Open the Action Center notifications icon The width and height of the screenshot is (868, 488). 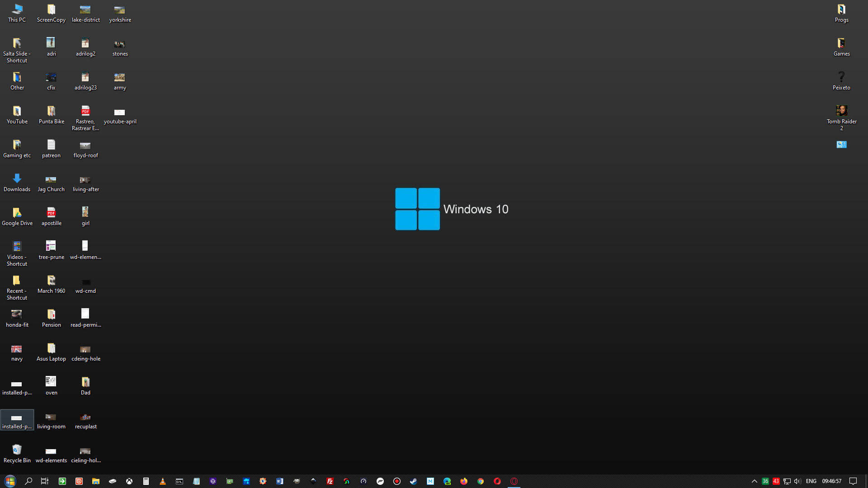[x=853, y=481]
